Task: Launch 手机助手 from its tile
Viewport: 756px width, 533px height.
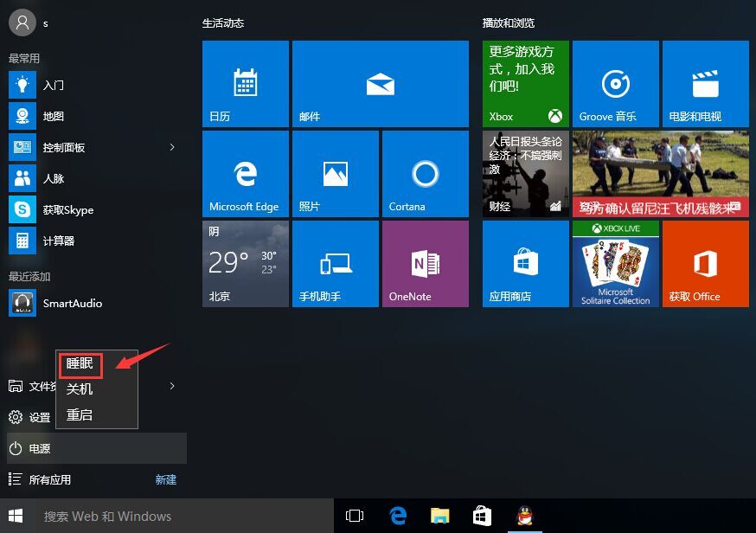Action: pos(335,263)
